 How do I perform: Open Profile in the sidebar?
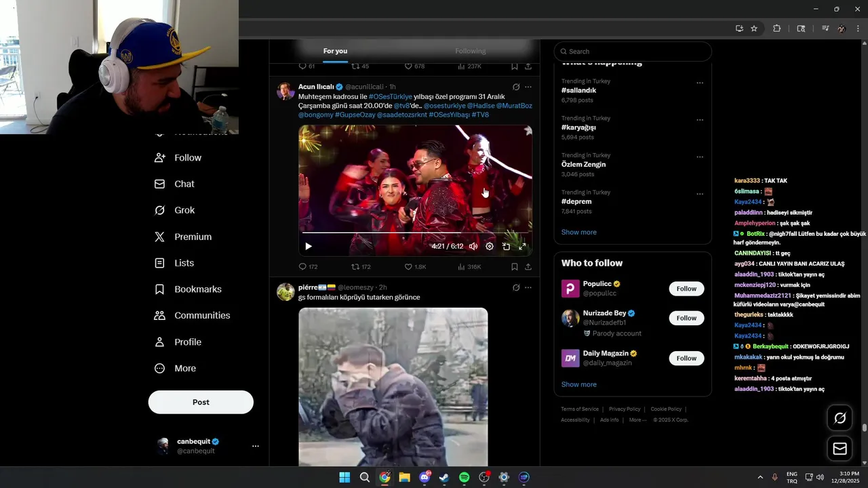click(x=178, y=342)
